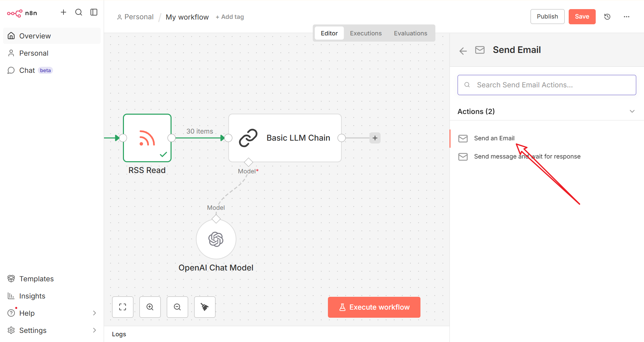Click the Publish button
644x342 pixels.
pyautogui.click(x=547, y=17)
